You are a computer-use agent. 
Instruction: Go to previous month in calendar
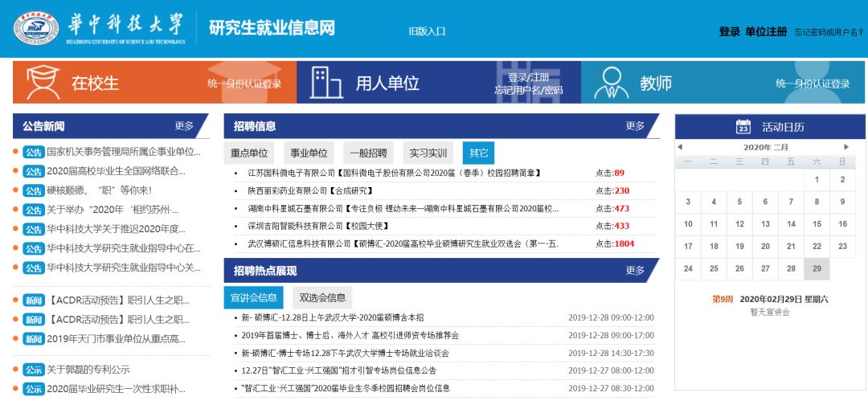(680, 147)
